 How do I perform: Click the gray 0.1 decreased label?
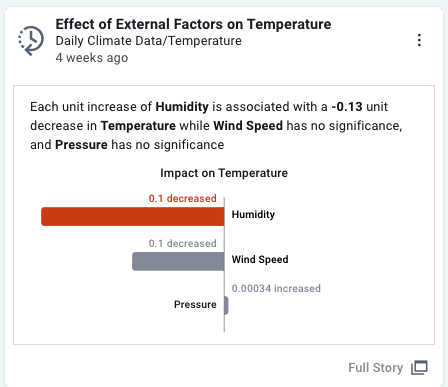[x=183, y=243]
